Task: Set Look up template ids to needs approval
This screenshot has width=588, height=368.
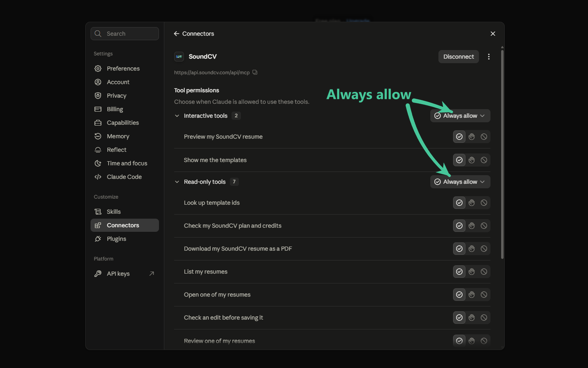Action: 472,203
